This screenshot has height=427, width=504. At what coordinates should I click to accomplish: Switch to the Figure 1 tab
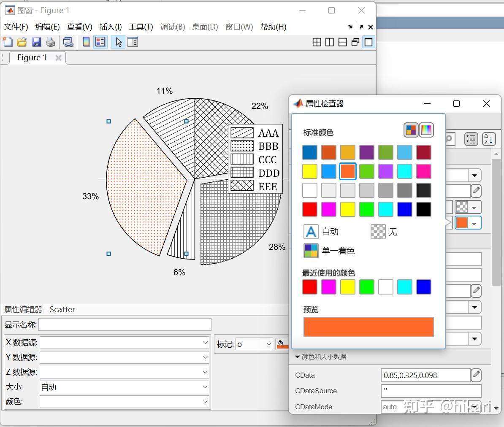pos(31,57)
